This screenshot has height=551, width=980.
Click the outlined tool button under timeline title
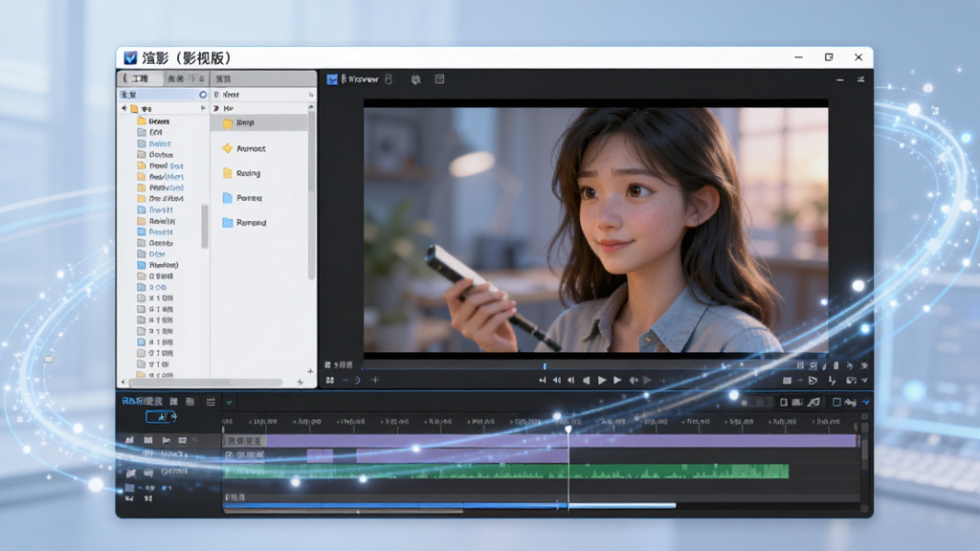tap(161, 416)
